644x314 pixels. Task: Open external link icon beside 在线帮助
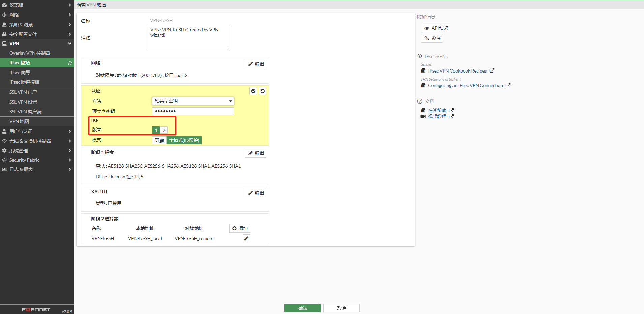pos(451,110)
